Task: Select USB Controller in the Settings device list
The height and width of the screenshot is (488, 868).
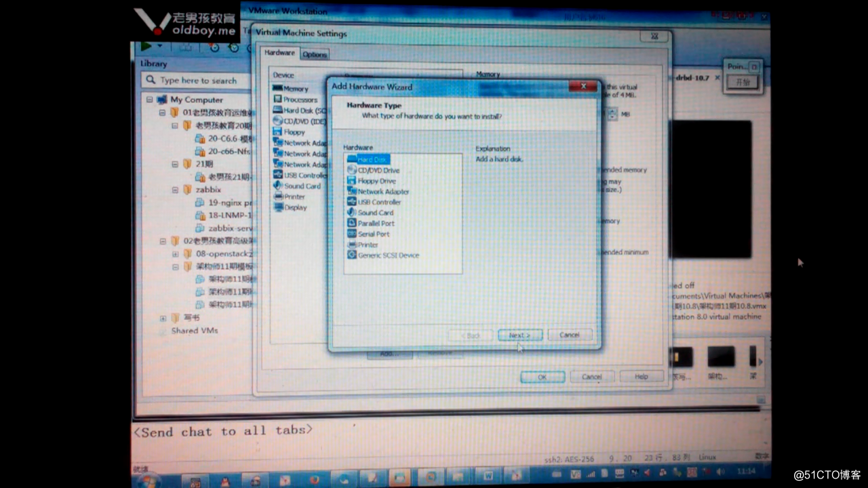Action: [x=300, y=176]
